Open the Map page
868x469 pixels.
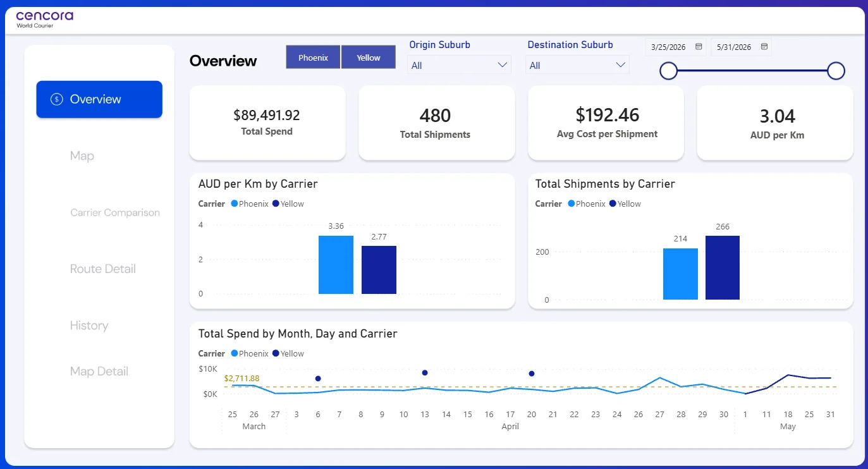pyautogui.click(x=82, y=156)
